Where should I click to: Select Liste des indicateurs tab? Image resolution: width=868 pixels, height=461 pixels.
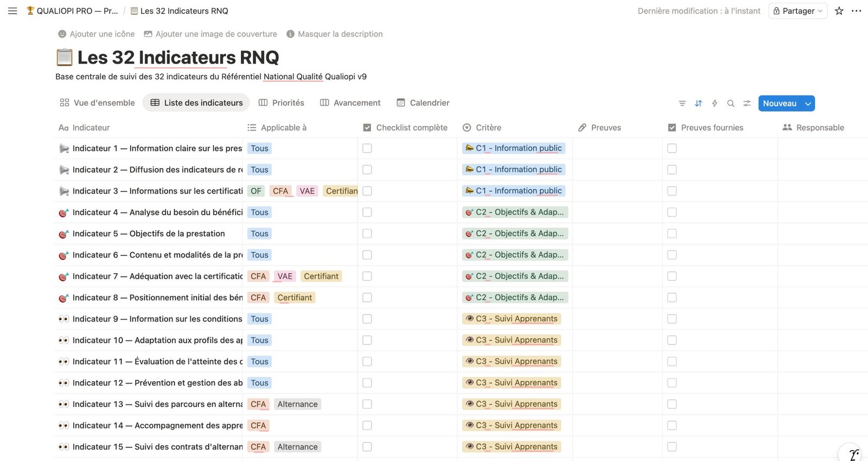pyautogui.click(x=196, y=103)
